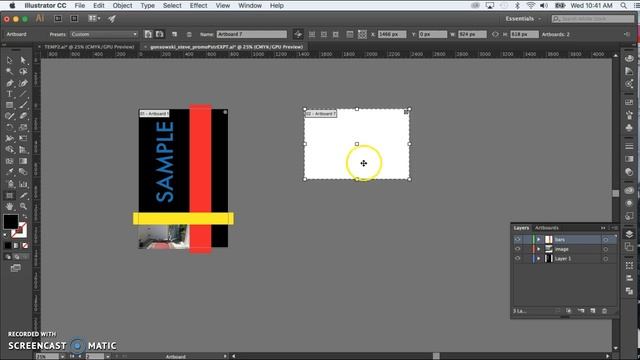Screen dimensions: 640x360
Task: Open the File menu
Action: pos(80,6)
